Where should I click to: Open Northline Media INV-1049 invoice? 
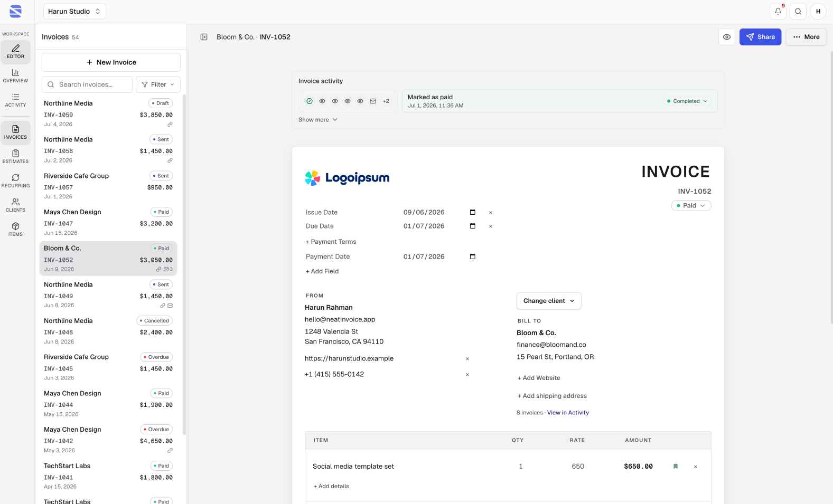(108, 294)
